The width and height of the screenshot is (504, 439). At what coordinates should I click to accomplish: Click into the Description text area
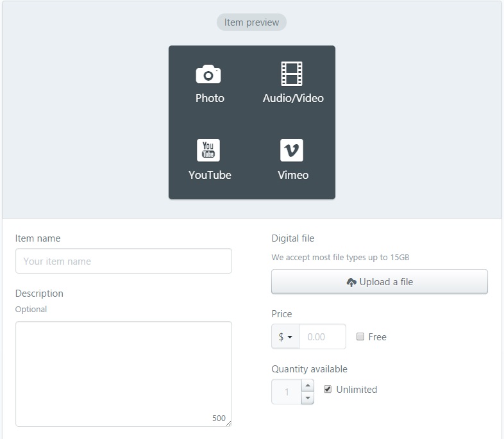click(x=123, y=374)
